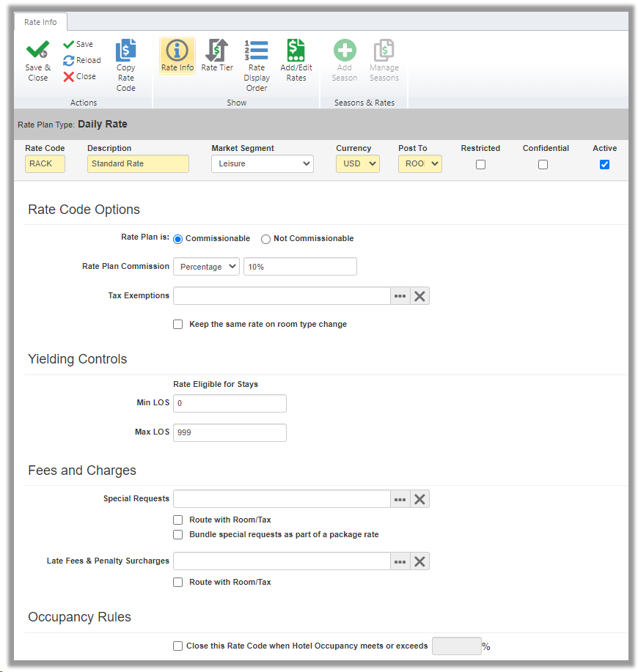The image size is (638, 672).
Task: Uncheck the Active checkbox
Action: click(604, 165)
